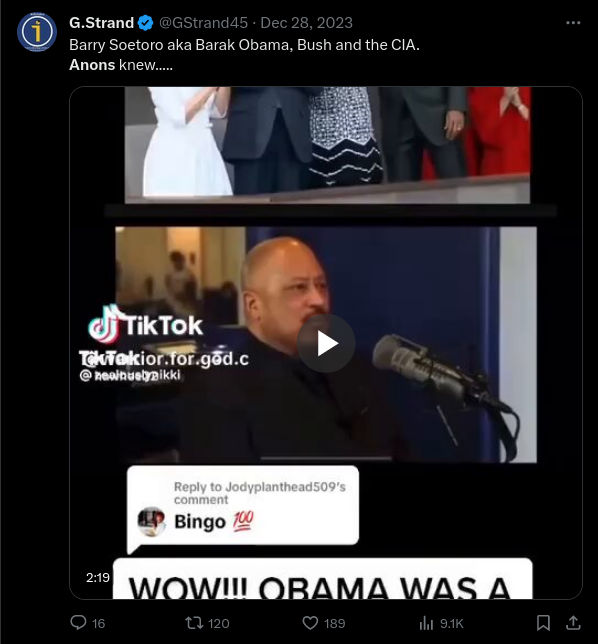Click the reply count 16
598x644 pixels.
click(x=99, y=623)
